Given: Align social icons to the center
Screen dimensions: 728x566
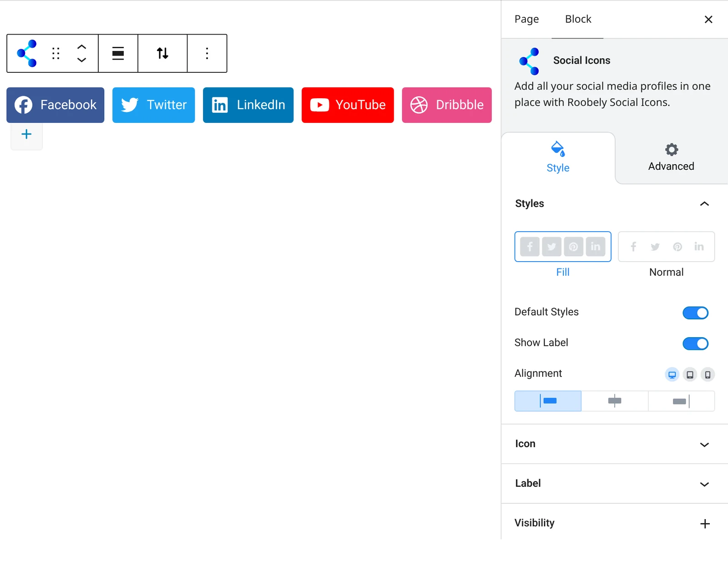Looking at the screenshot, I should (615, 401).
